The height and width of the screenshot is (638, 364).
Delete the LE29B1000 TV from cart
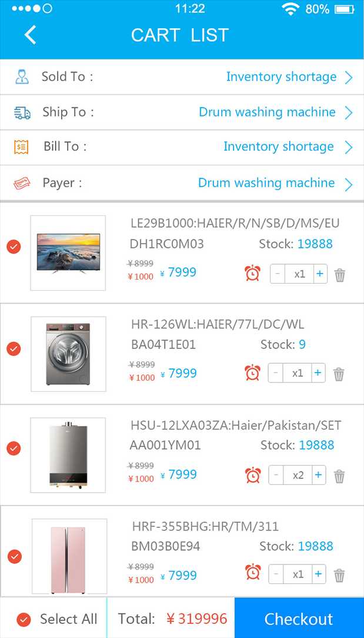pos(340,275)
